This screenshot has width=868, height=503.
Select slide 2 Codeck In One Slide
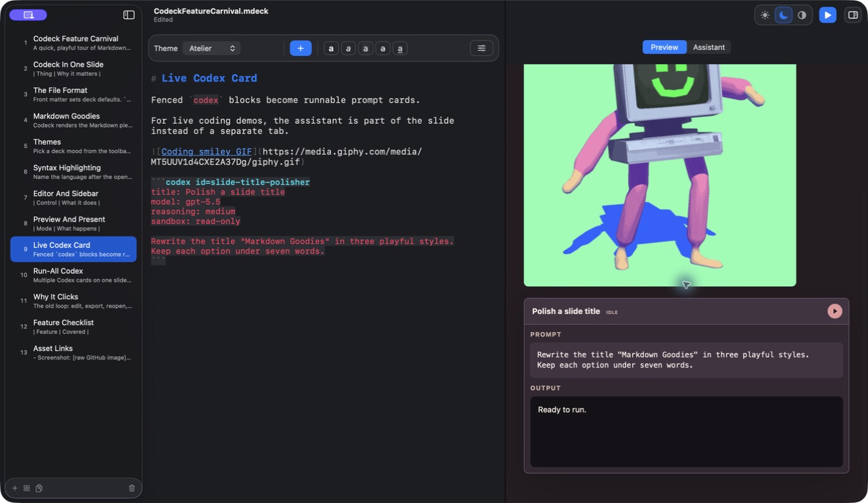point(73,69)
